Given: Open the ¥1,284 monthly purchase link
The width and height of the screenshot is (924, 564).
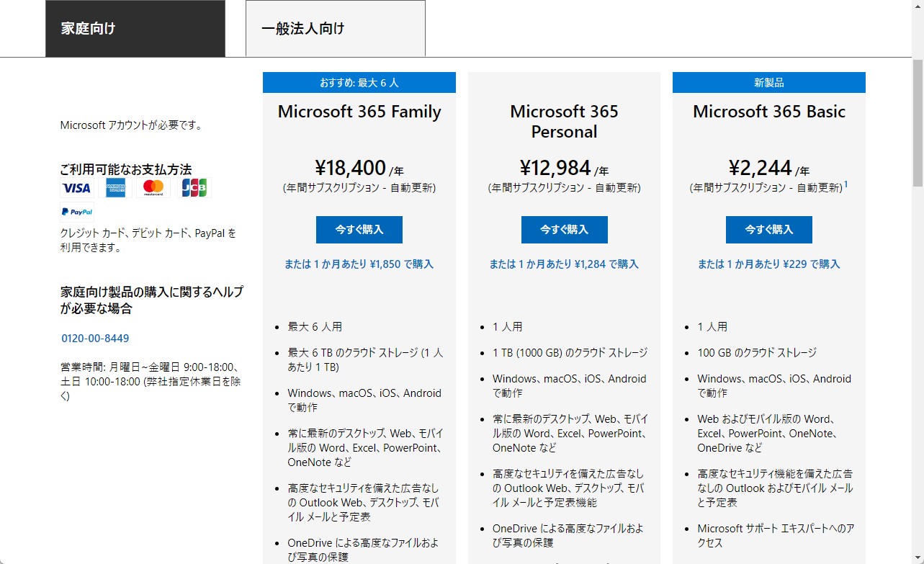Looking at the screenshot, I should [x=564, y=264].
